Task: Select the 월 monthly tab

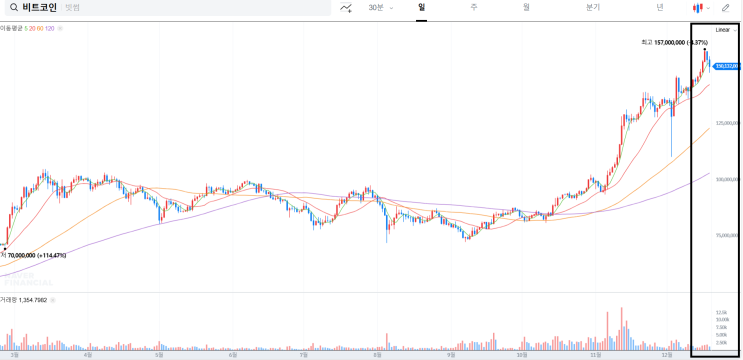Action: pyautogui.click(x=526, y=8)
